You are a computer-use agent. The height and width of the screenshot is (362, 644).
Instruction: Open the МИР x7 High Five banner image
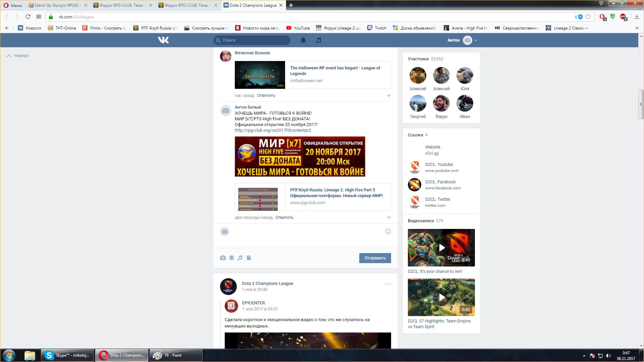(300, 157)
